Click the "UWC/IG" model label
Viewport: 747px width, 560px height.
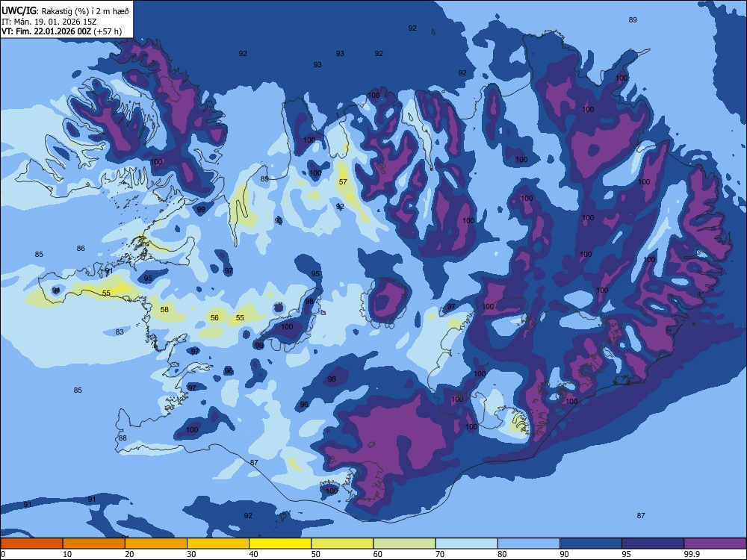coord(19,11)
